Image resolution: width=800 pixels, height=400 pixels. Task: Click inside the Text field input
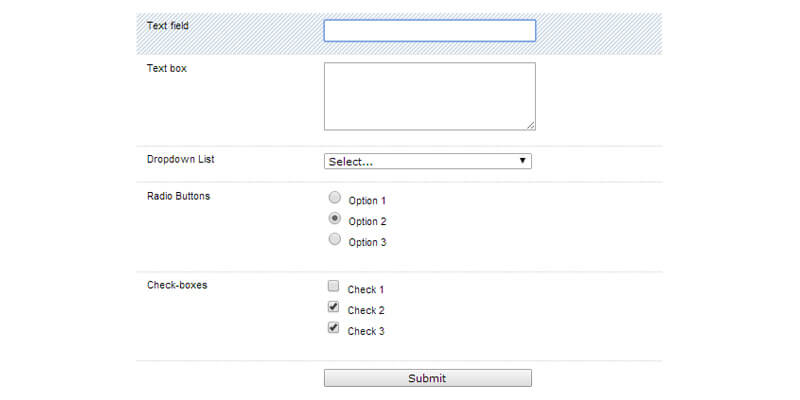(x=429, y=31)
